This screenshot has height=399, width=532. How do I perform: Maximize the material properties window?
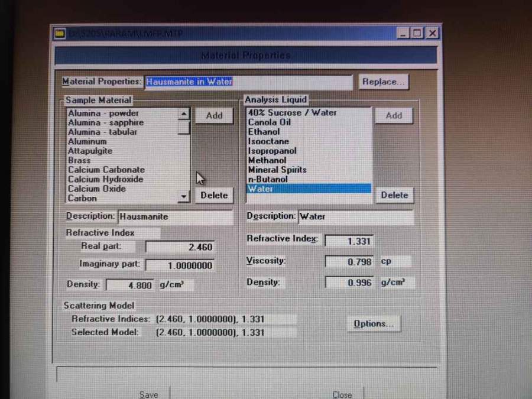(418, 34)
